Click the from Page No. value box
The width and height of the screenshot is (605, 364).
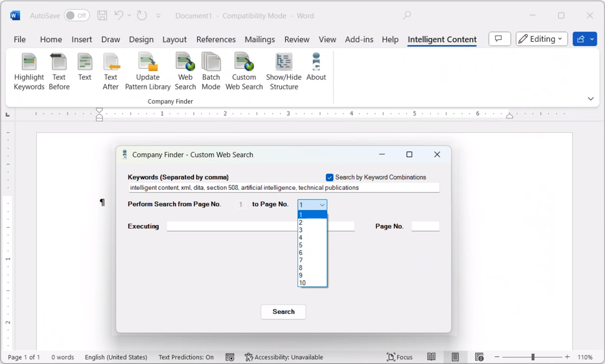(241, 204)
